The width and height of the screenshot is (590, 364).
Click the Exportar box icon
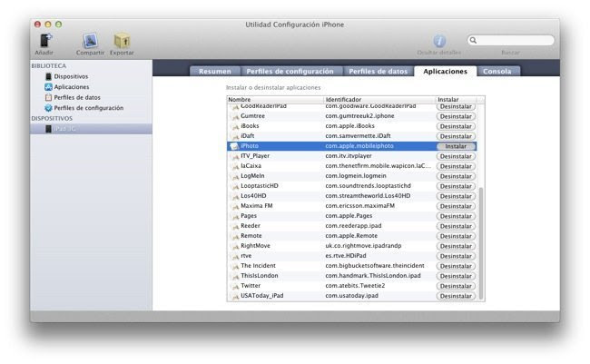pos(122,41)
